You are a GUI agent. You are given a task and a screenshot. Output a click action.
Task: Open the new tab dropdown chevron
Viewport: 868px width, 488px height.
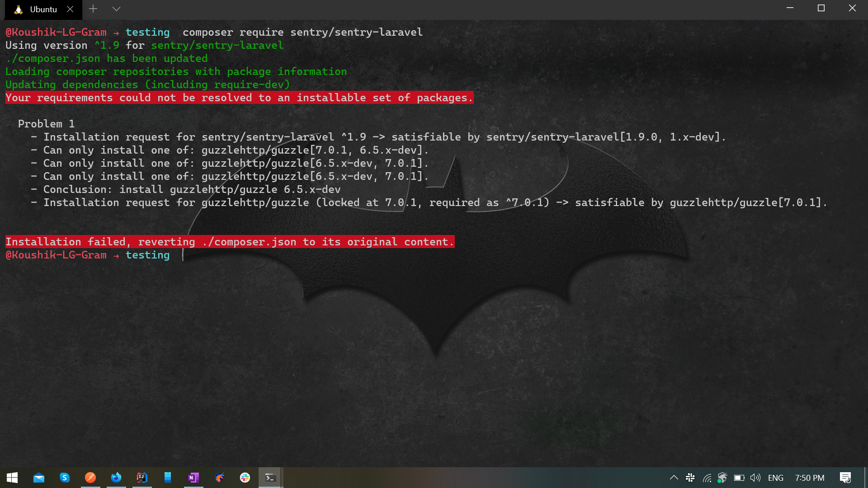point(116,9)
